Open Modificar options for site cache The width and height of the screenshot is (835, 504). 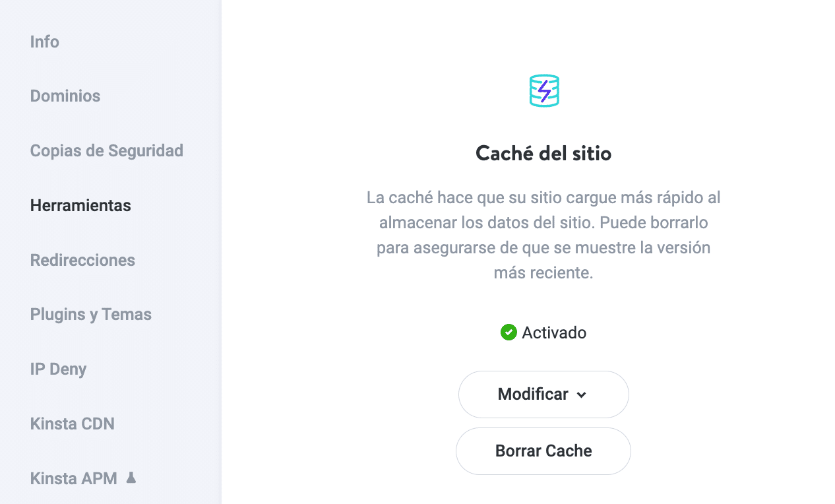click(543, 394)
